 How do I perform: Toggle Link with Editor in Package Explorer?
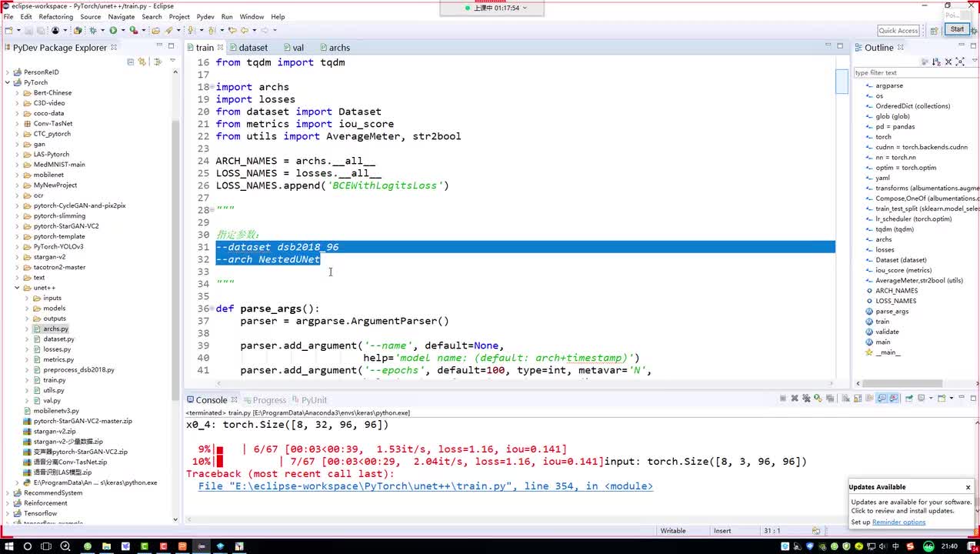coord(142,62)
